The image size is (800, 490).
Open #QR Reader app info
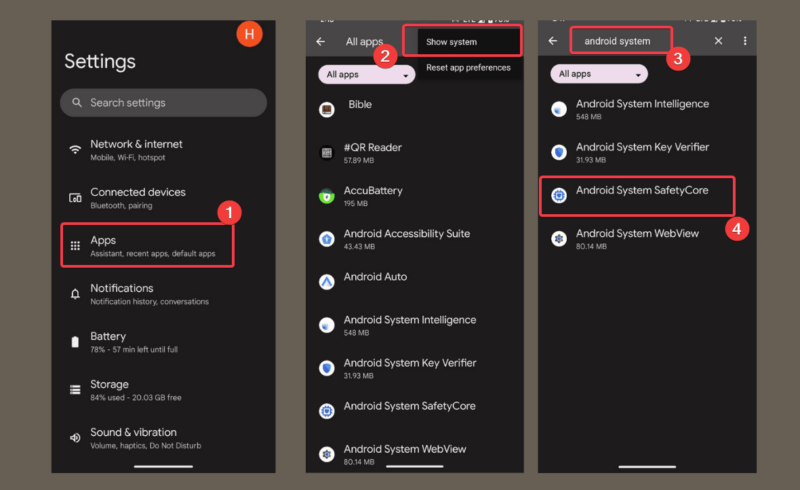pos(414,153)
